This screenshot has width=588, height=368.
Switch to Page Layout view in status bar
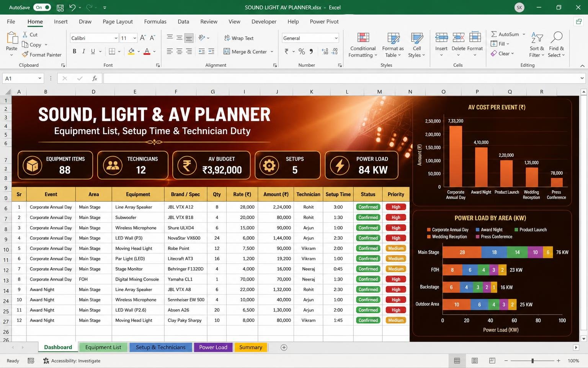pos(475,361)
